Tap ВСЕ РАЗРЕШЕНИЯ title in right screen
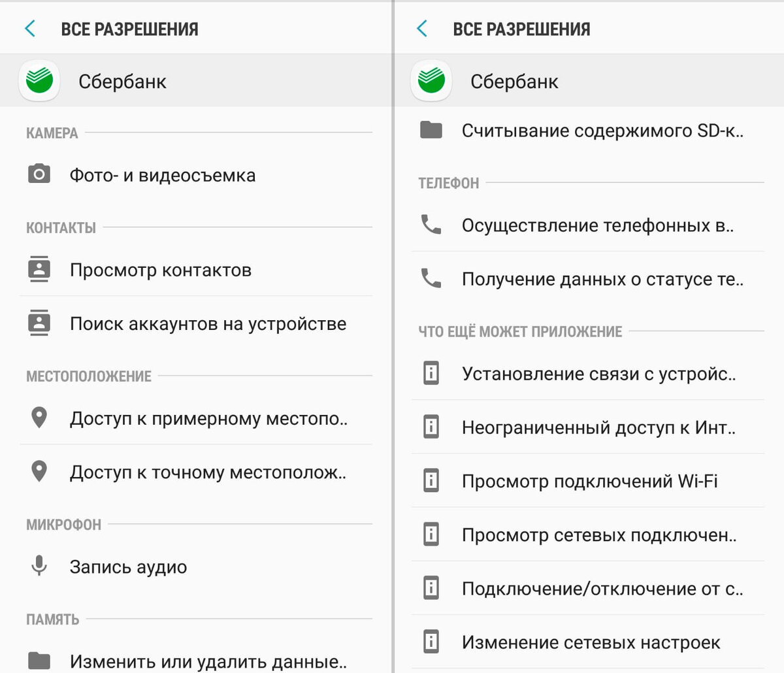Image resolution: width=784 pixels, height=673 pixels. 521,29
